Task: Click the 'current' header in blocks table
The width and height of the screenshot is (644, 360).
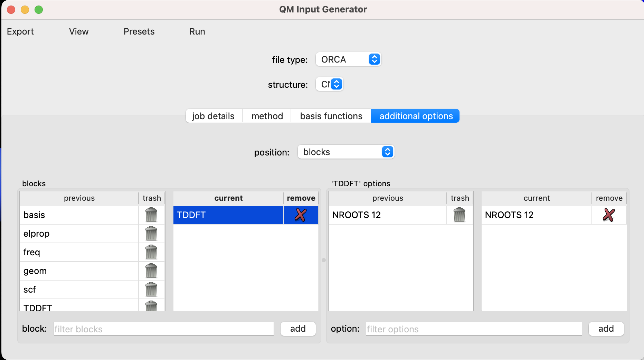Action: point(228,198)
